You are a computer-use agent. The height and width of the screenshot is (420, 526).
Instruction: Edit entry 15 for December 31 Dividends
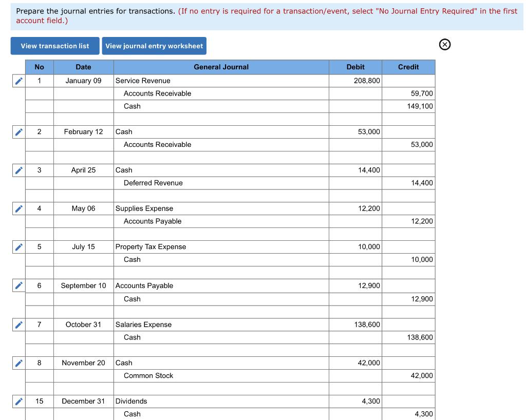pyautogui.click(x=18, y=401)
